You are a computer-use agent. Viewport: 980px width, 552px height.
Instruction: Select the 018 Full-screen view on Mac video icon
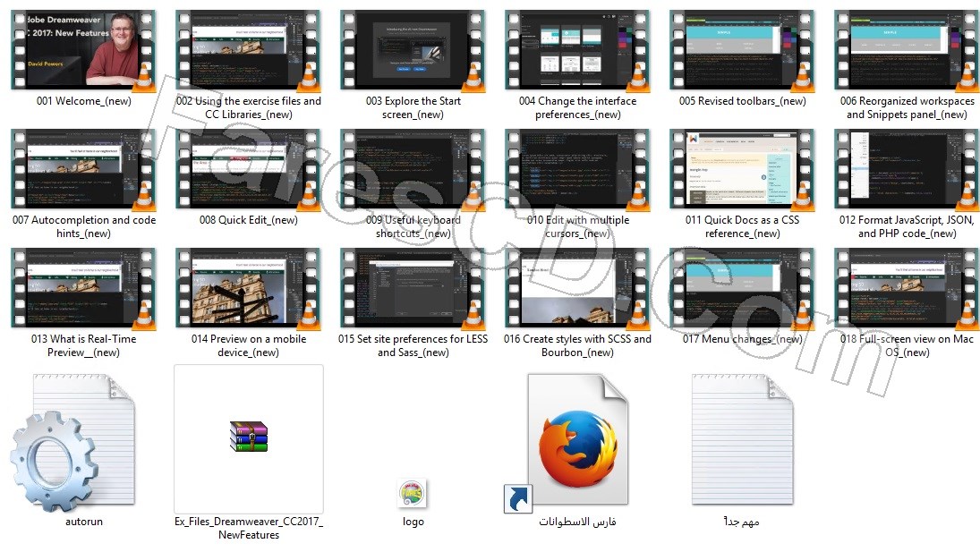coord(907,288)
